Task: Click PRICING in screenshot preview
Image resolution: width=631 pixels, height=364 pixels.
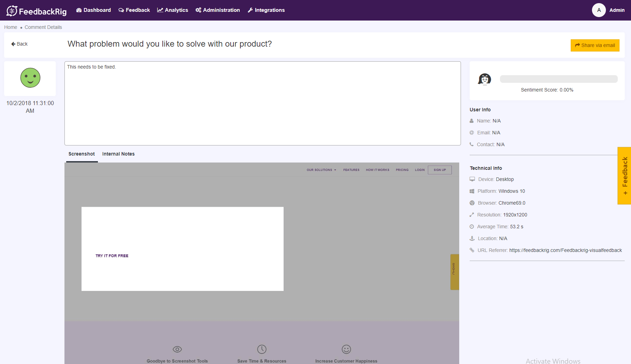Action: pos(402,170)
